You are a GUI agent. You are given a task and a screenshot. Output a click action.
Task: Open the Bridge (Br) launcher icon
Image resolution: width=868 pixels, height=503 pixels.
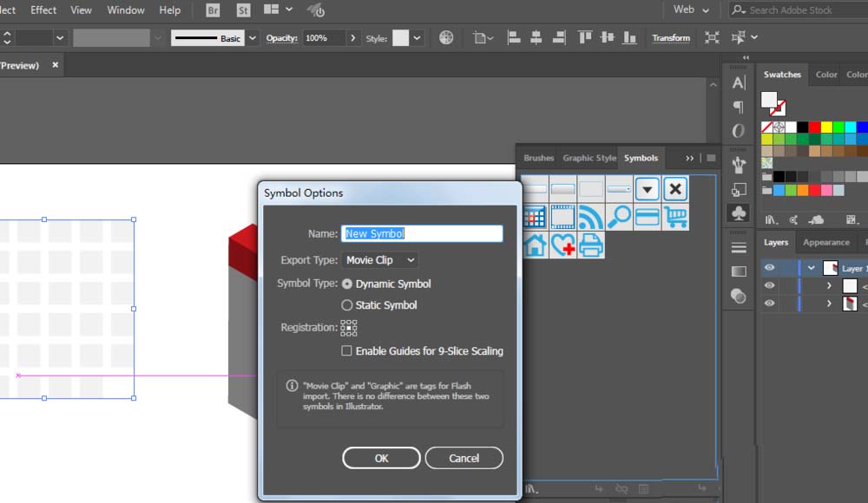tap(213, 10)
